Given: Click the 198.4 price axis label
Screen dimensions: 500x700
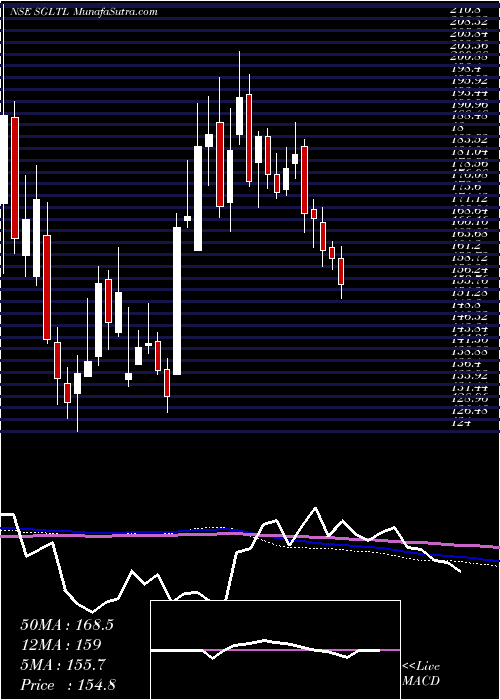Looking at the screenshot, I should [x=466, y=69].
